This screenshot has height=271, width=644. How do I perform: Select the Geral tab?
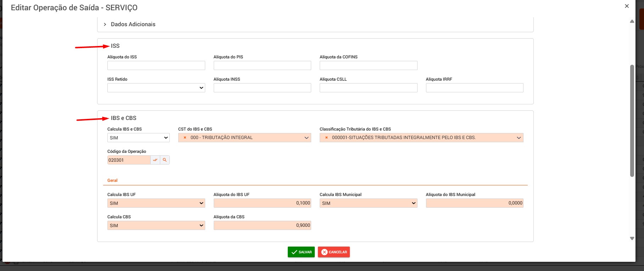click(112, 180)
